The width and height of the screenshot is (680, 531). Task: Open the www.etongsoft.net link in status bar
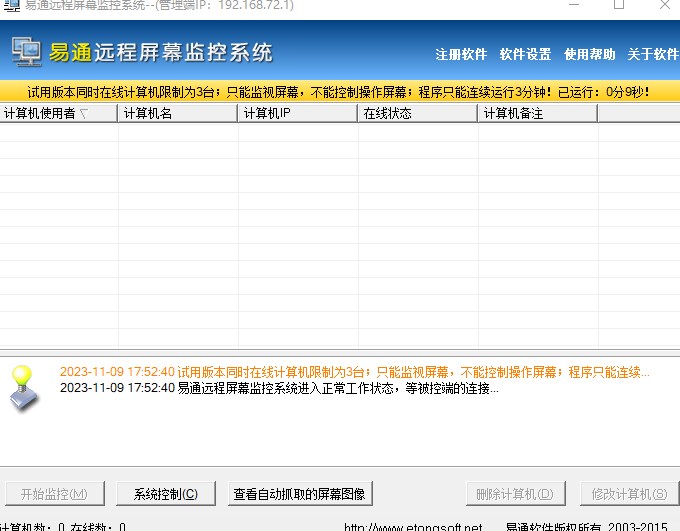point(412,526)
